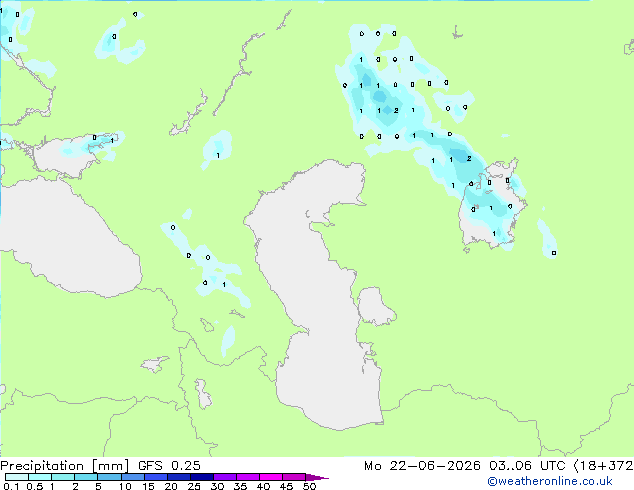The image size is (634, 490).
Task: Pick the legend swatch between 0.1 and 0.5
Action: point(17,477)
